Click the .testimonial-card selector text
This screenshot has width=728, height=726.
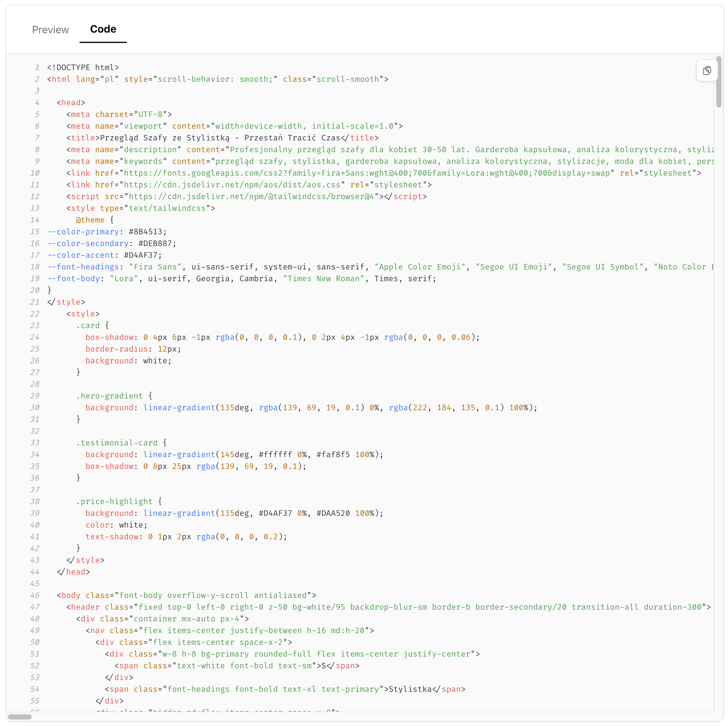click(117, 443)
